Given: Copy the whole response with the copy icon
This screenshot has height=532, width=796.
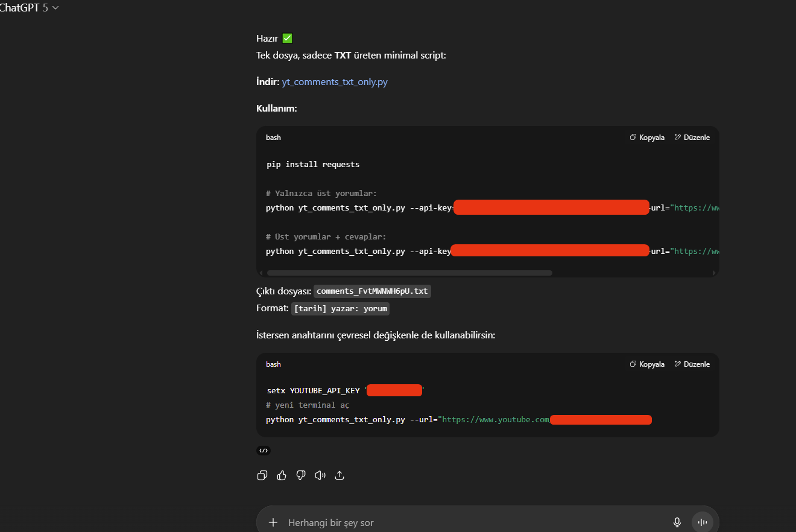Looking at the screenshot, I should (x=262, y=475).
